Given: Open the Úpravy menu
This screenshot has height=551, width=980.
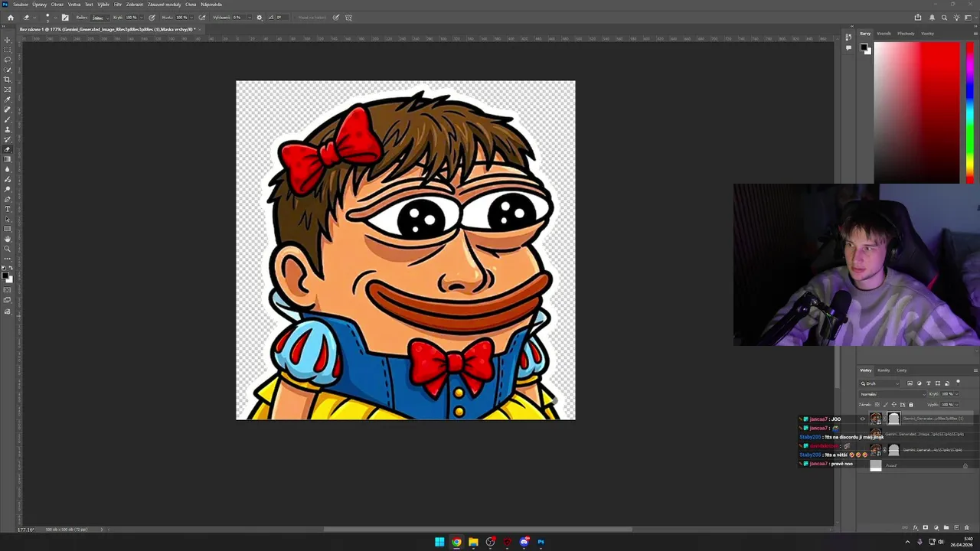Looking at the screenshot, I should click(x=39, y=4).
